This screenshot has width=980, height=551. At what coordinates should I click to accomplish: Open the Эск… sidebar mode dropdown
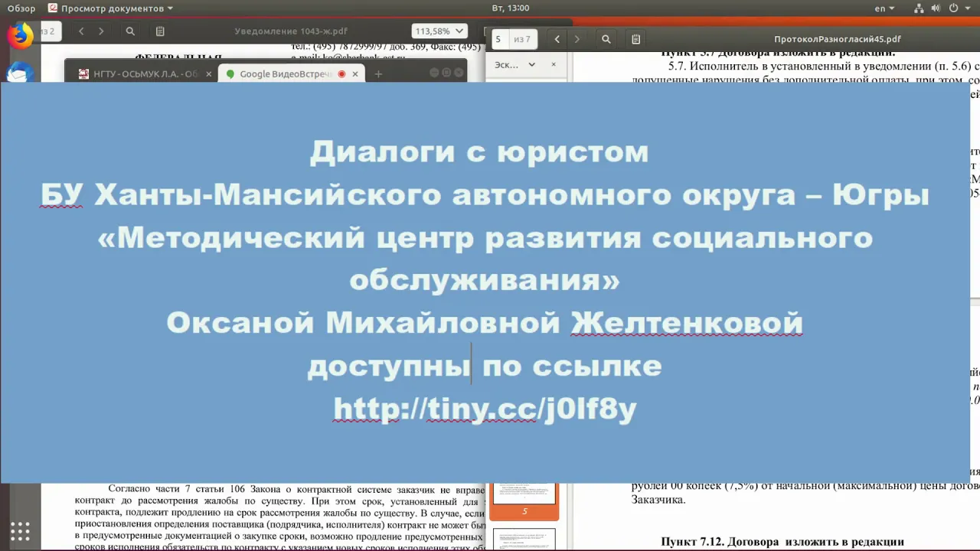pos(514,64)
